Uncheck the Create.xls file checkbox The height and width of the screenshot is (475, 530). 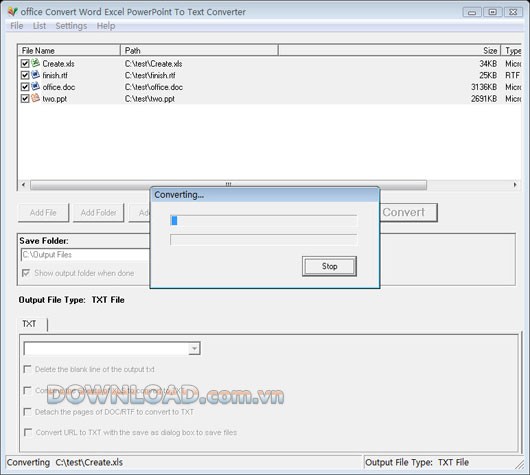25,64
